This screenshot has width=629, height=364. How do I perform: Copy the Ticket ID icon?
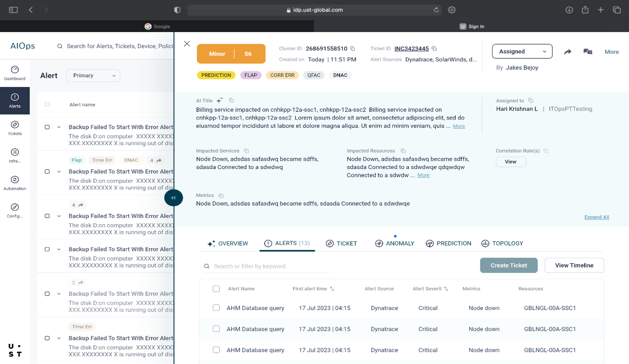(435, 49)
